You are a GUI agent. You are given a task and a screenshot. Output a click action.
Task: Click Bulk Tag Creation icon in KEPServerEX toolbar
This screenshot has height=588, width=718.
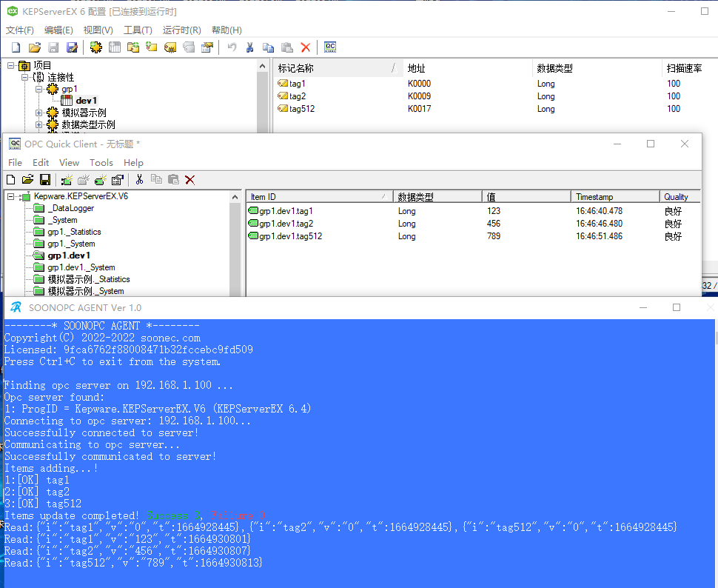click(x=170, y=47)
